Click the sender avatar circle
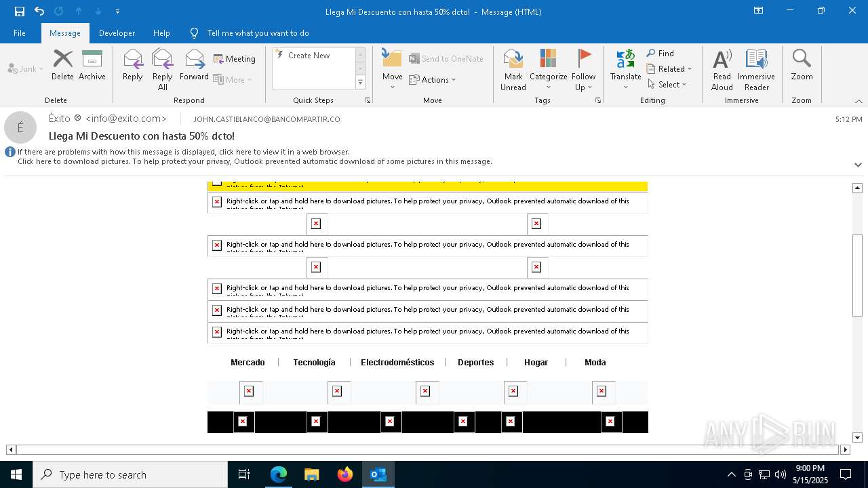Screen dimensions: 868x488 (20, 127)
